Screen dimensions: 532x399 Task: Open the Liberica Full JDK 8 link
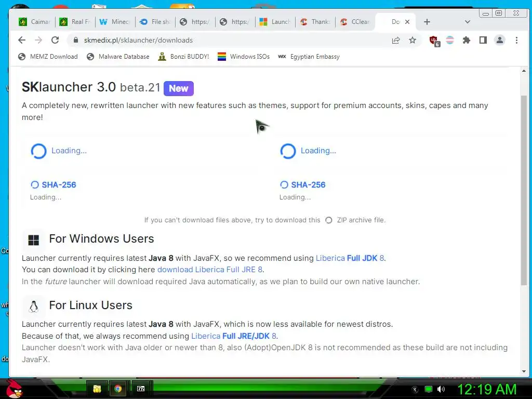pos(350,258)
